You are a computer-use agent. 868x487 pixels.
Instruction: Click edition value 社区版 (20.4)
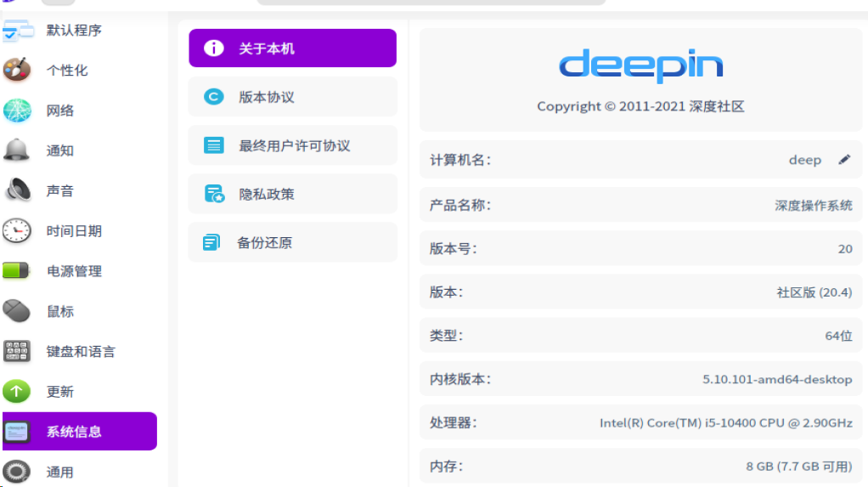[814, 292]
